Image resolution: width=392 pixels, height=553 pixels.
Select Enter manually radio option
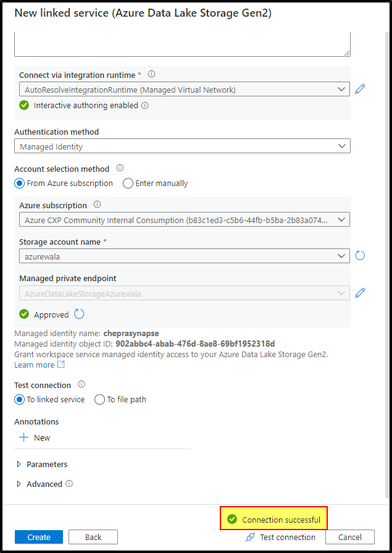[156, 184]
